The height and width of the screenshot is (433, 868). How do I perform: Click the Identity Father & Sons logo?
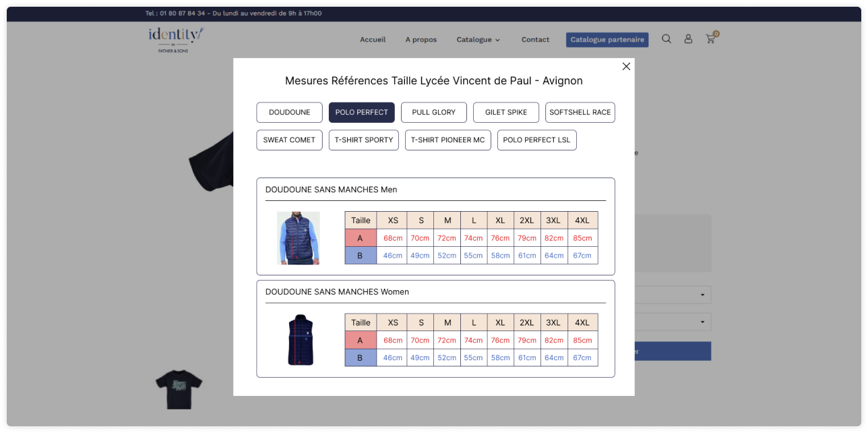[176, 39]
